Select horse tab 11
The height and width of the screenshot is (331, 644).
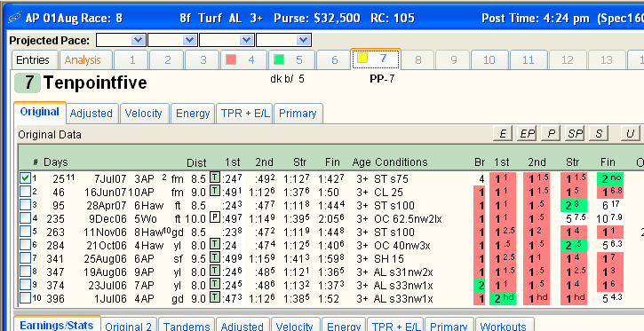click(529, 60)
